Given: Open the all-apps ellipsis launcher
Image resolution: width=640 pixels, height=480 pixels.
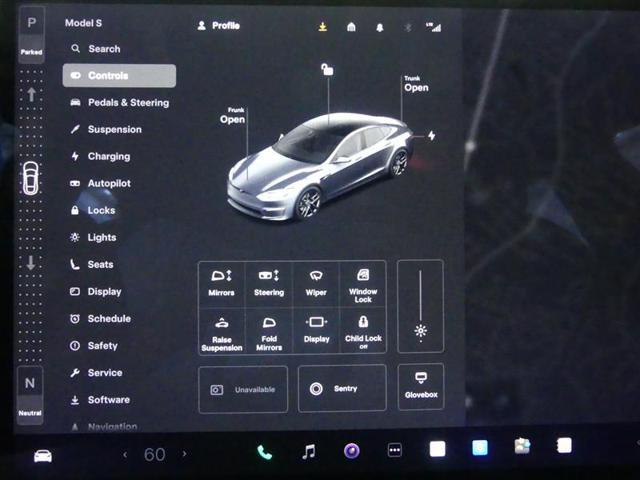Looking at the screenshot, I should click(395, 450).
